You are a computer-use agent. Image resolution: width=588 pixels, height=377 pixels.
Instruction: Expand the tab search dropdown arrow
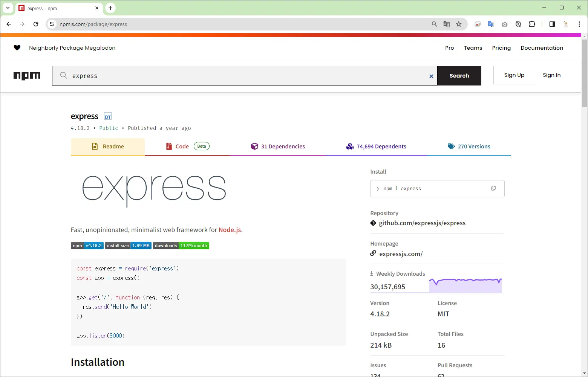point(8,8)
